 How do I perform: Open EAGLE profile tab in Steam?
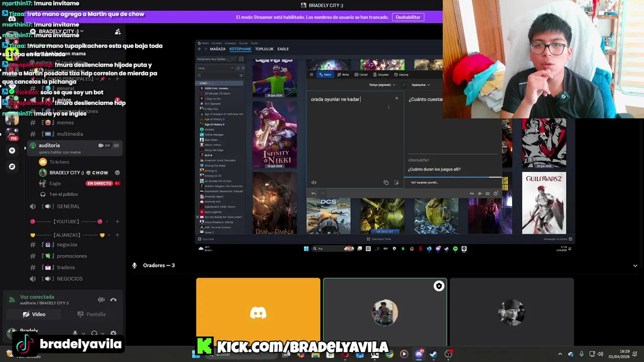(283, 49)
